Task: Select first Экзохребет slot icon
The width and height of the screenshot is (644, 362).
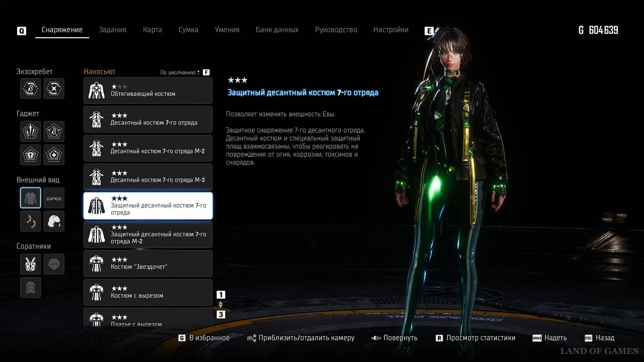Action: point(31,88)
